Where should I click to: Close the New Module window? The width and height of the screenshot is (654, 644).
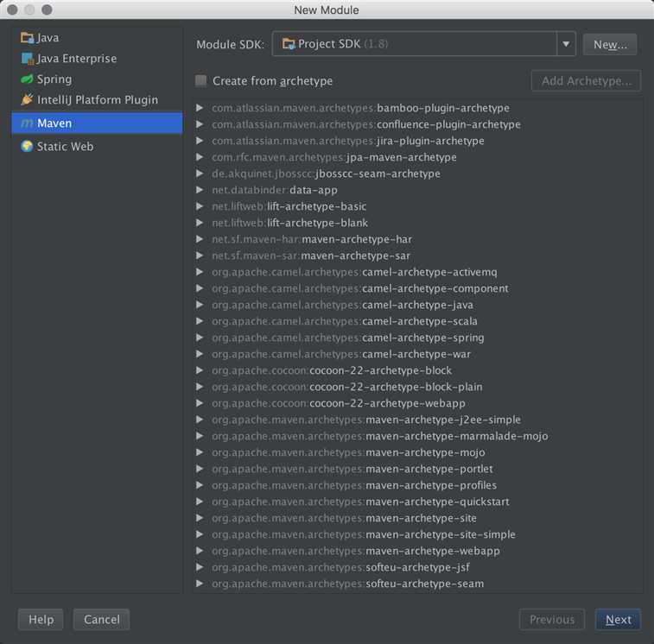click(12, 9)
